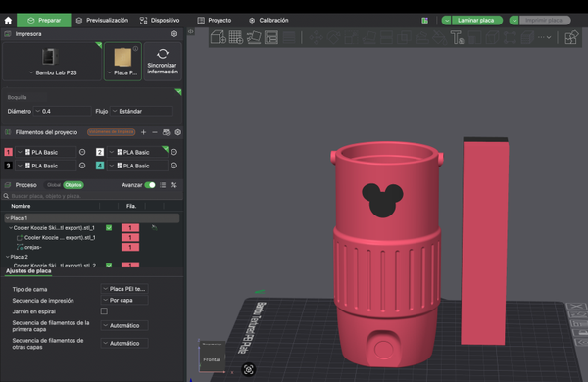Collapse the sidebar with the arrow icon
588x382 pixels.
191,32
